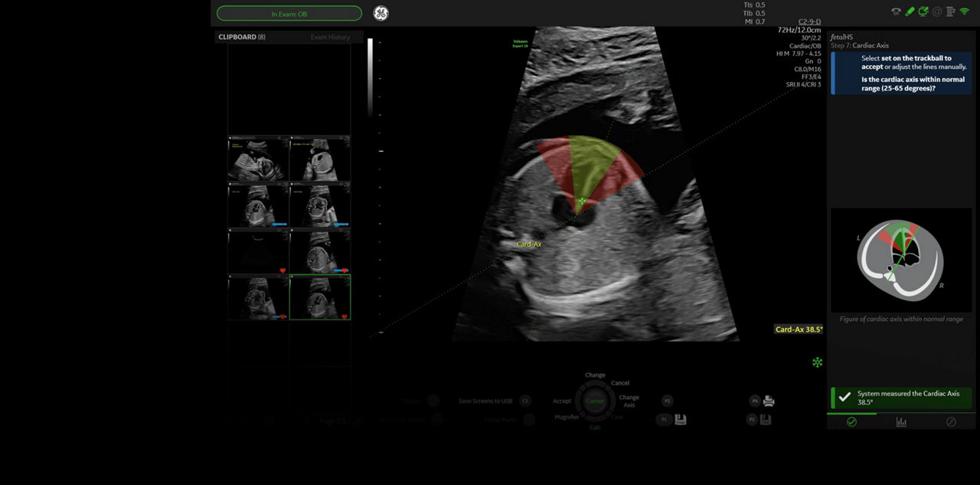This screenshot has width=980, height=485.
Task: Click the green USB stick status icon
Action: pyautogui.click(x=909, y=12)
